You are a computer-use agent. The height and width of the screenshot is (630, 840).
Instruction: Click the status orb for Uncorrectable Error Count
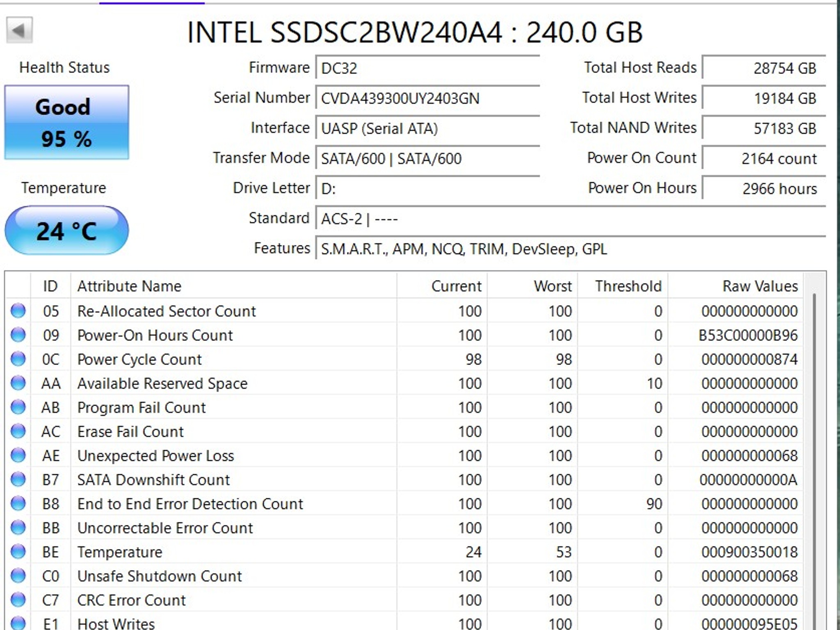[x=18, y=527]
